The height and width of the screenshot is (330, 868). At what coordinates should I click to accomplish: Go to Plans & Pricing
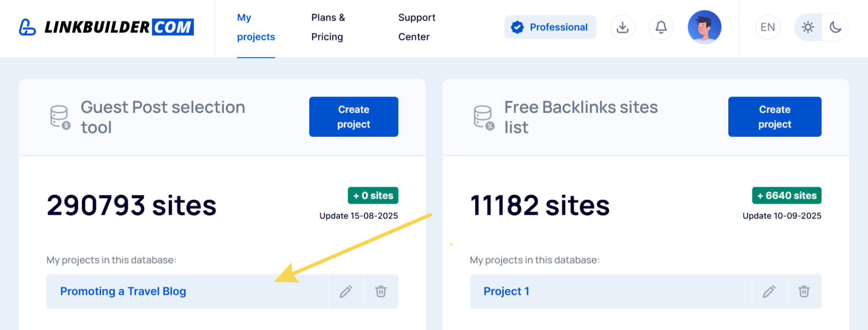tap(328, 27)
